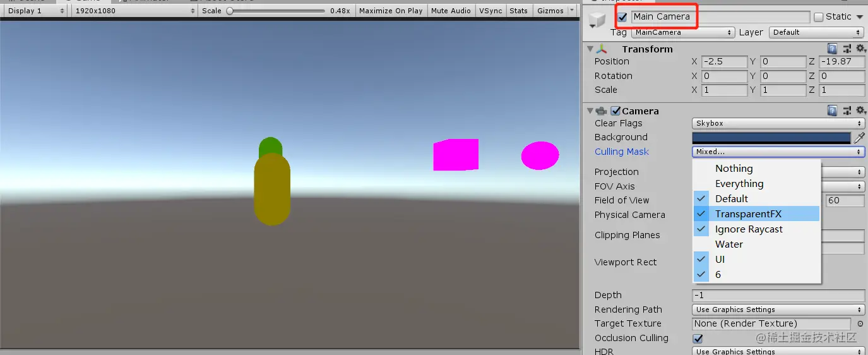Click the Camera component icon

(x=602, y=111)
